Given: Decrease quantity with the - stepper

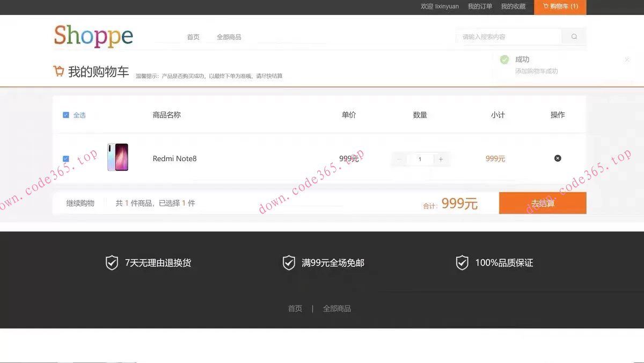Looking at the screenshot, I should 399,159.
